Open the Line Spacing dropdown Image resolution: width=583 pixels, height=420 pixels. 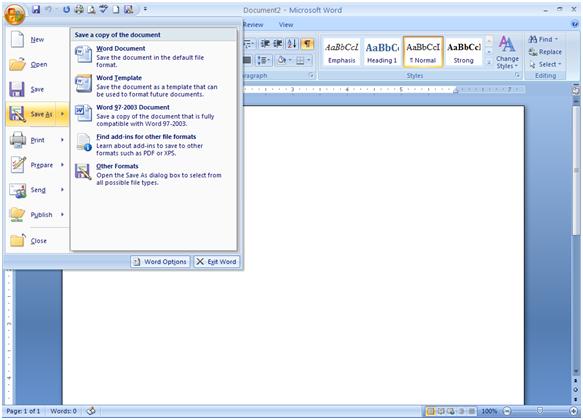point(264,60)
